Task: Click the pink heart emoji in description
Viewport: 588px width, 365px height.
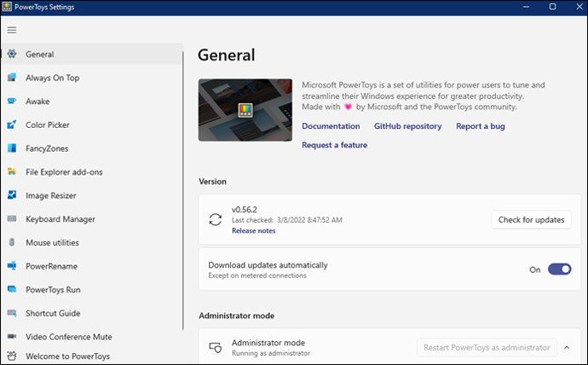Action: (x=348, y=107)
